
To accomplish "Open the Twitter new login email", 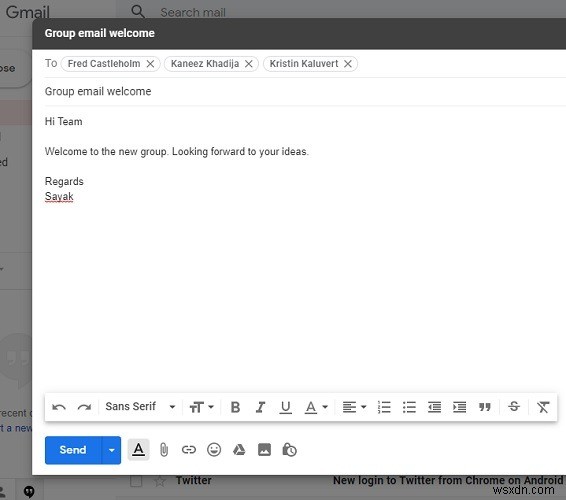I will click(x=448, y=480).
